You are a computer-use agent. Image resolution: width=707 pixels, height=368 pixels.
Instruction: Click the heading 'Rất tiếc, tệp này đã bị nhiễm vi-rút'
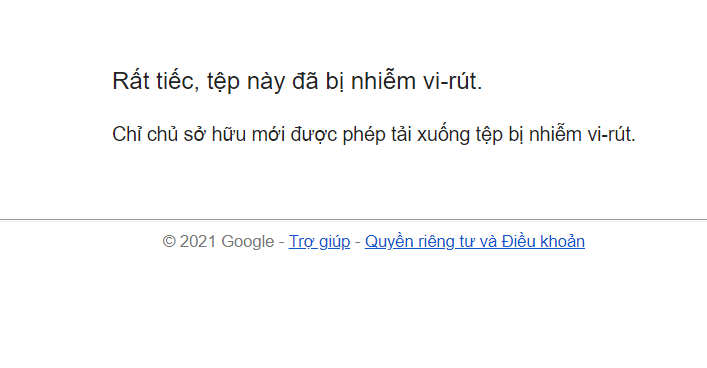(297, 82)
